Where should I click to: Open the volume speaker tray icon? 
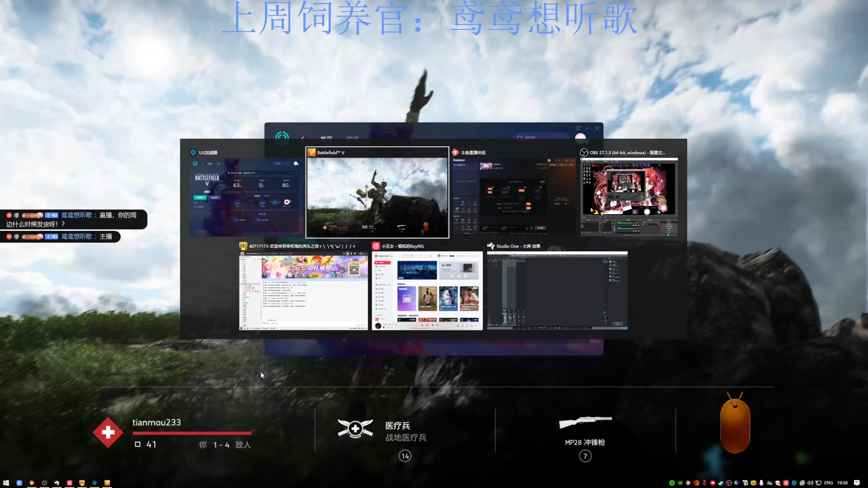(x=810, y=483)
